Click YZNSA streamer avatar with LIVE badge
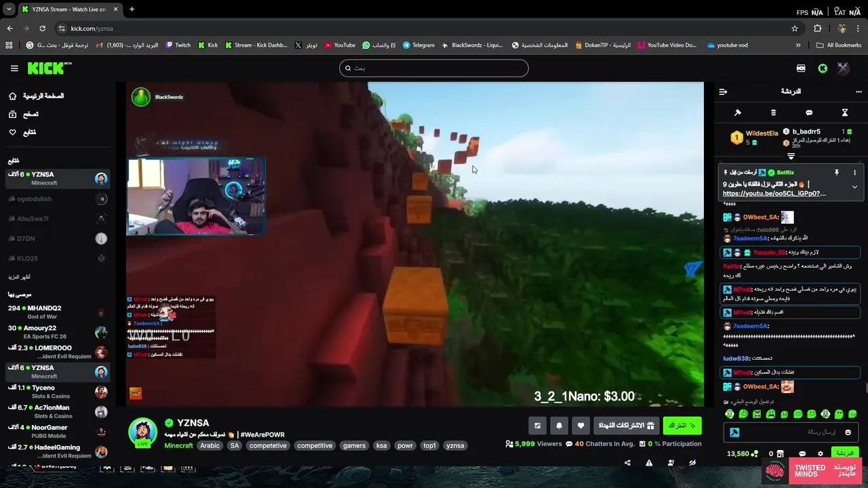This screenshot has height=488, width=868. point(142,432)
